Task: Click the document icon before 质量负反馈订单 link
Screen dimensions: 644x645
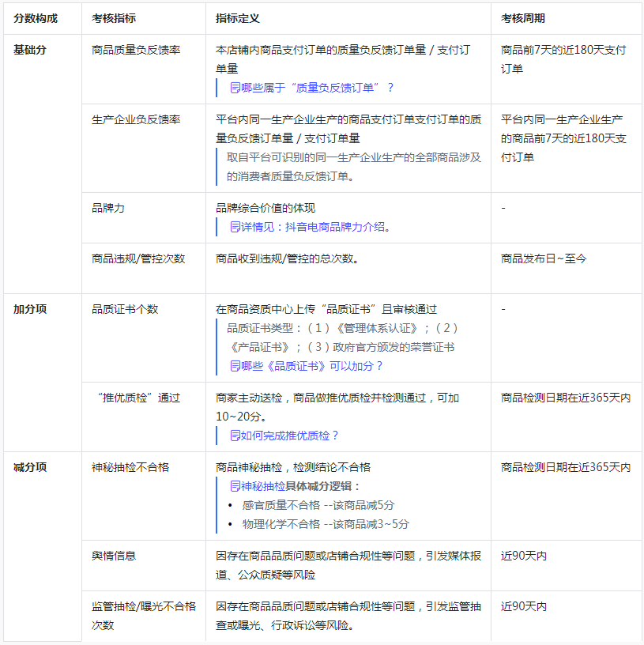Action: [234, 86]
